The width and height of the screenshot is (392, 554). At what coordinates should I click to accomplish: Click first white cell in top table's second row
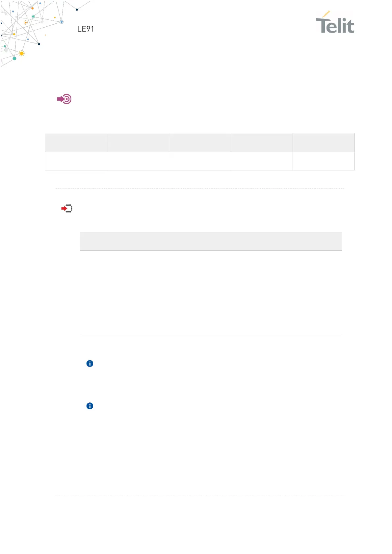tap(76, 161)
